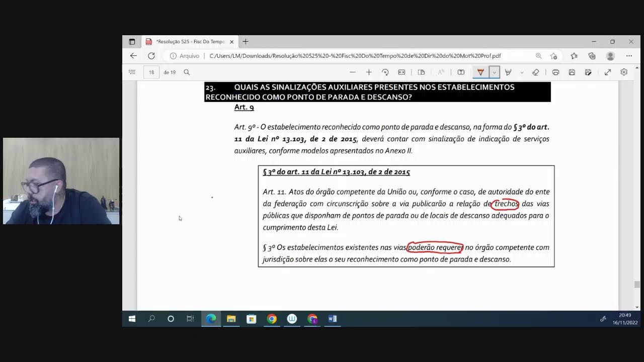Switch to page view mode
The width and height of the screenshot is (644, 362).
pos(422,72)
